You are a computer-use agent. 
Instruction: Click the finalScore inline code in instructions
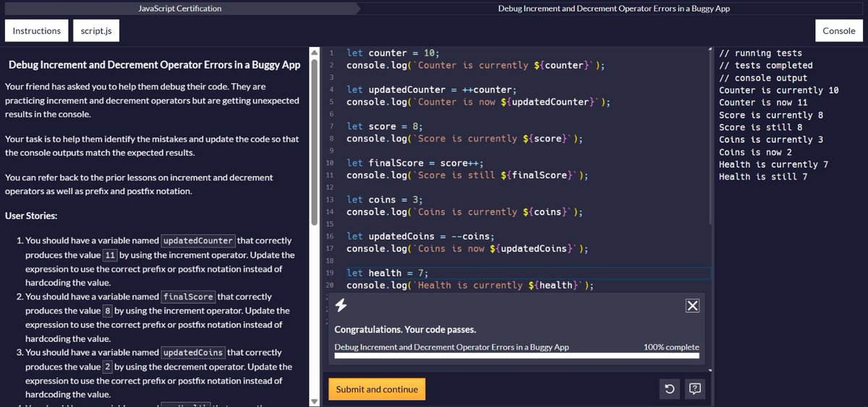click(188, 297)
